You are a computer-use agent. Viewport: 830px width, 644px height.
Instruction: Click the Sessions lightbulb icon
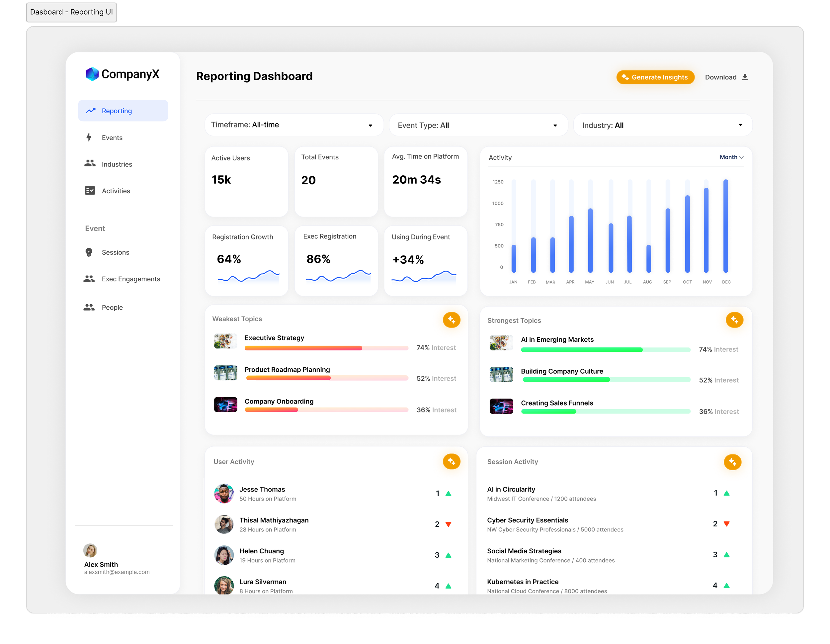click(x=89, y=252)
